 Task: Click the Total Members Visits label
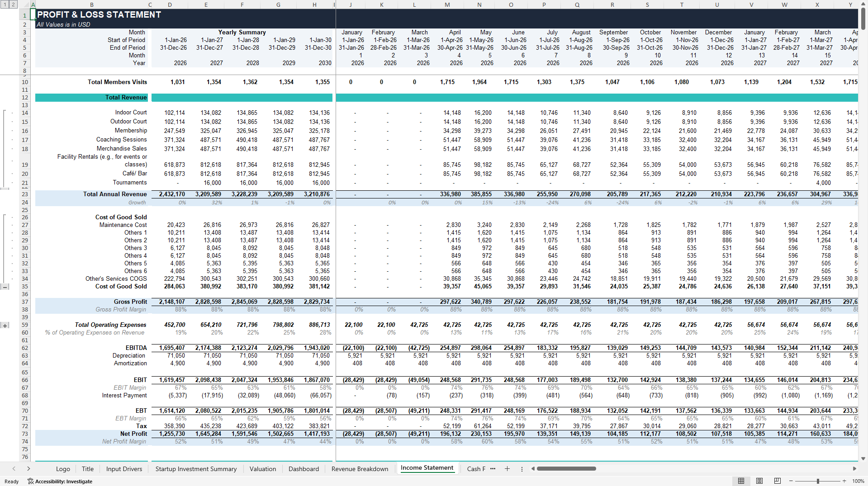[117, 82]
